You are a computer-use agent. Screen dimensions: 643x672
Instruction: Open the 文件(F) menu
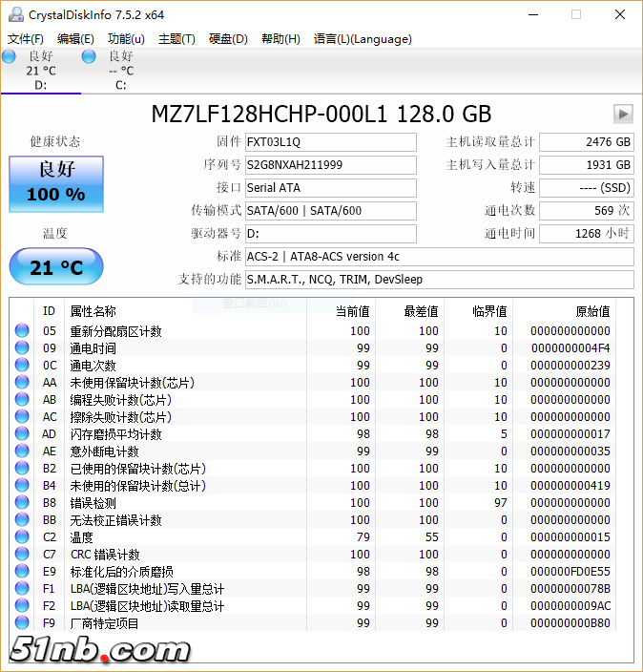pos(26,39)
